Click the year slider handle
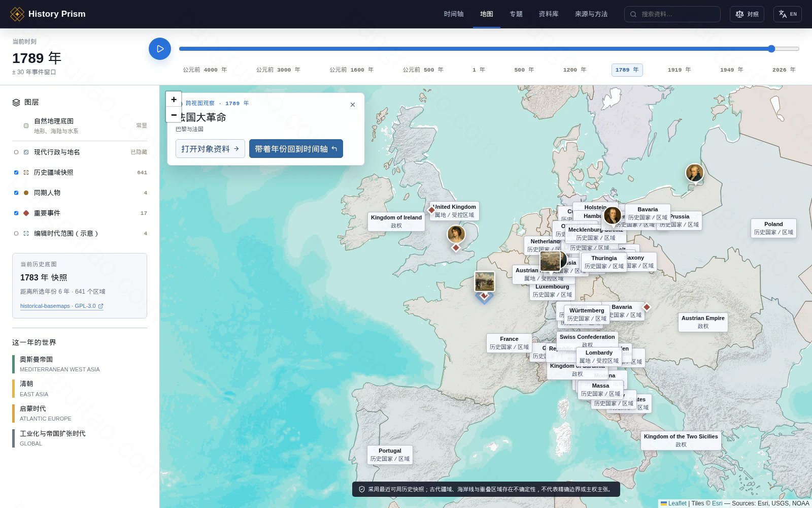Viewport: 812px width, 508px height. coord(771,49)
